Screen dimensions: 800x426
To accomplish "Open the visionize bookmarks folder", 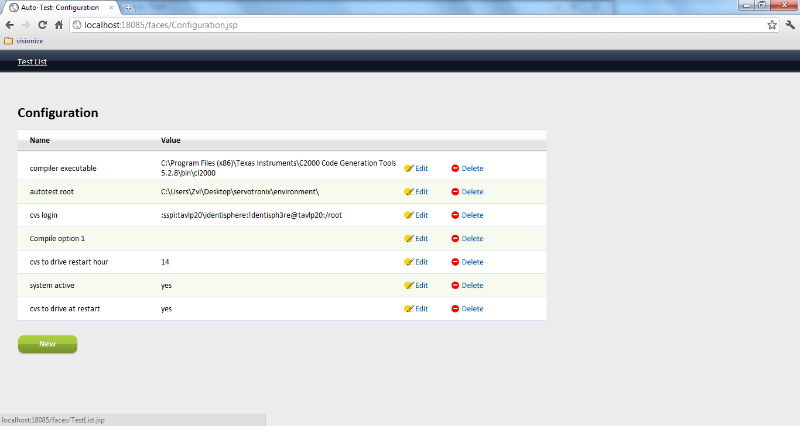I will [24, 41].
